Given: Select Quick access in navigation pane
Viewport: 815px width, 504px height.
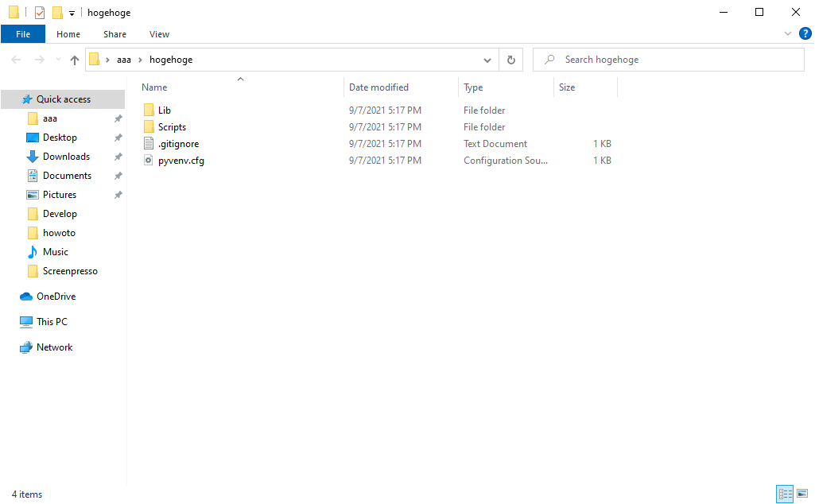Looking at the screenshot, I should tap(63, 99).
